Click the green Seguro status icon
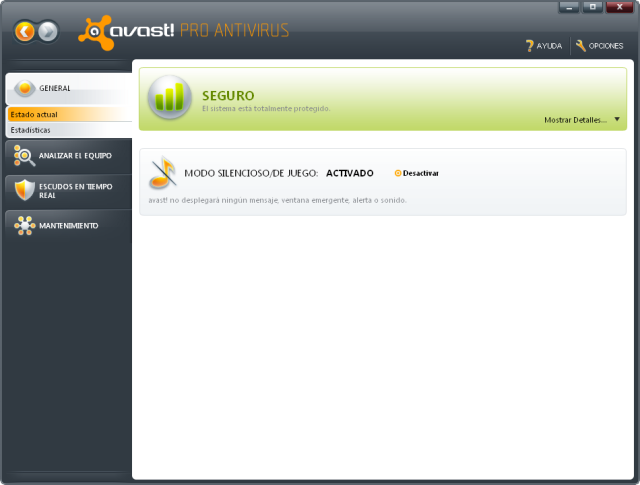The width and height of the screenshot is (640, 485). (169, 98)
